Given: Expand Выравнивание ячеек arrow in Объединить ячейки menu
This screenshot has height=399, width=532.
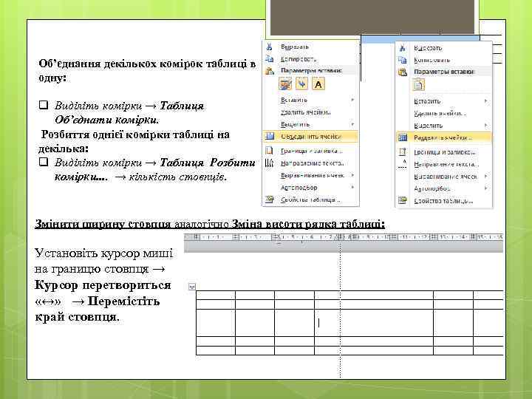Looking at the screenshot, I should [x=353, y=175].
